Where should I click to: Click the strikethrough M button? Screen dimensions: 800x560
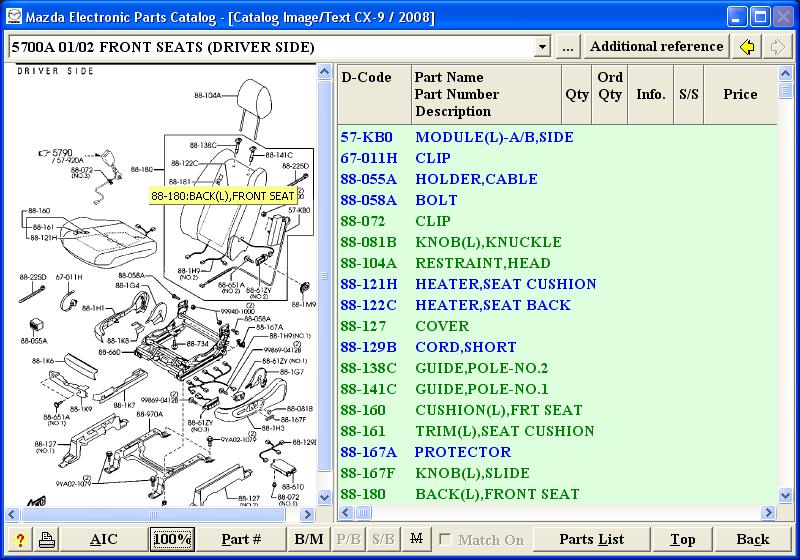pyautogui.click(x=416, y=539)
